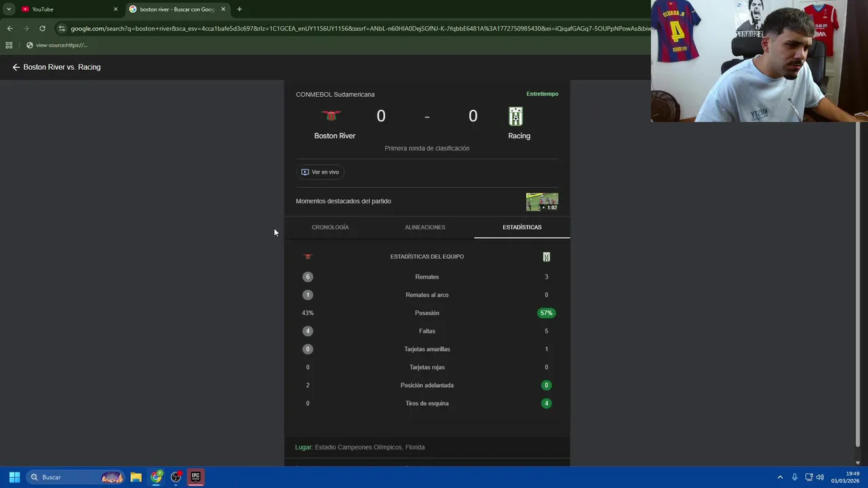Viewport: 868px width, 488px height.
Task: Click the Racing team name under its crest
Action: click(x=519, y=136)
